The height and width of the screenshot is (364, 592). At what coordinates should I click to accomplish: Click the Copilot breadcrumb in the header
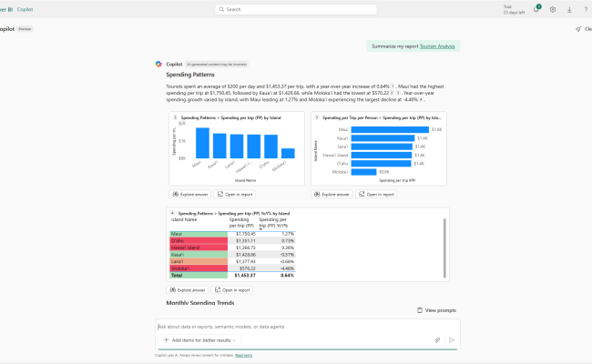tap(25, 9)
